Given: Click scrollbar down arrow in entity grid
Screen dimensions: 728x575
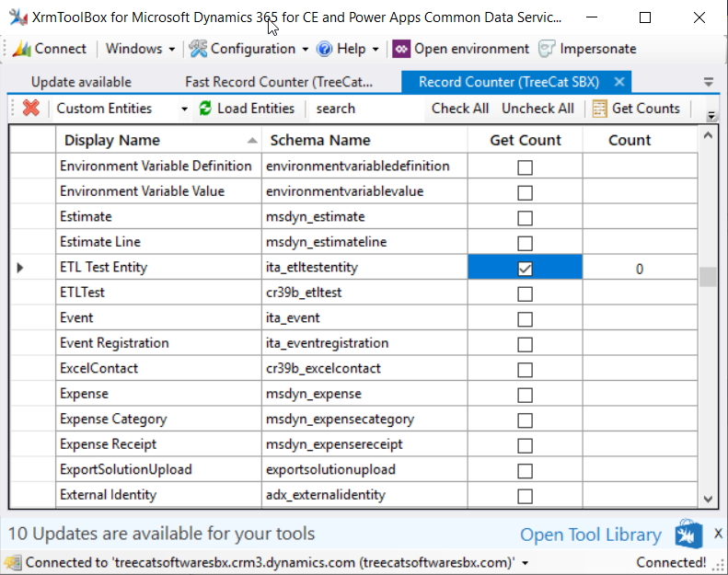Looking at the screenshot, I should [708, 500].
